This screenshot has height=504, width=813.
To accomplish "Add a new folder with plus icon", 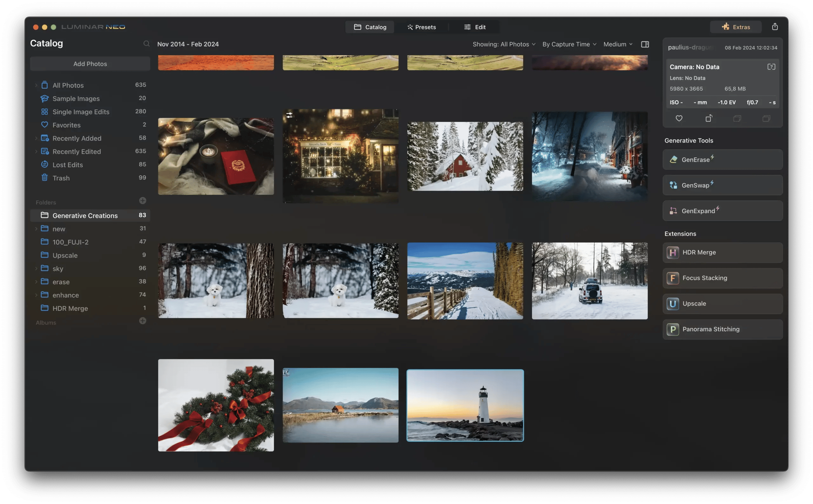I will [x=142, y=201].
